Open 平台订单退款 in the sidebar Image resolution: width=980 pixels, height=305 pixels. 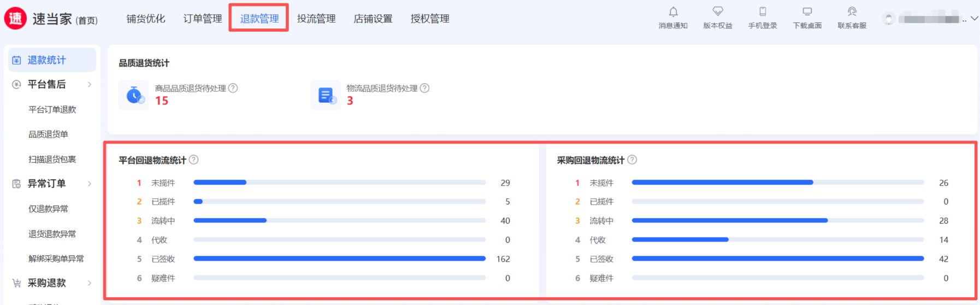click(x=52, y=109)
